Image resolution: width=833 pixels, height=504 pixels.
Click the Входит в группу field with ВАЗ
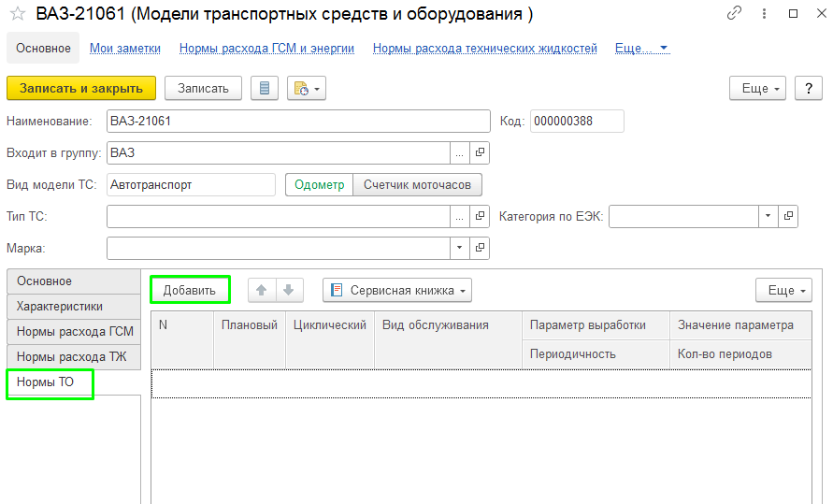[x=279, y=153]
